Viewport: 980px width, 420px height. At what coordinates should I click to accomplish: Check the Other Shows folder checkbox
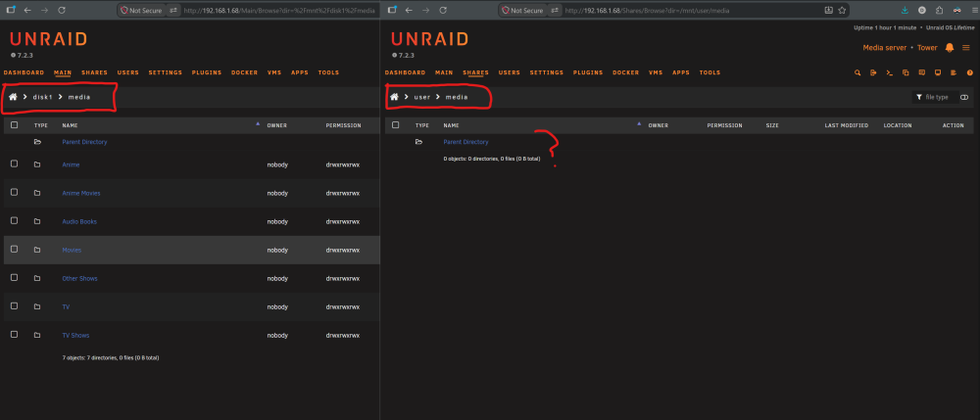point(14,278)
